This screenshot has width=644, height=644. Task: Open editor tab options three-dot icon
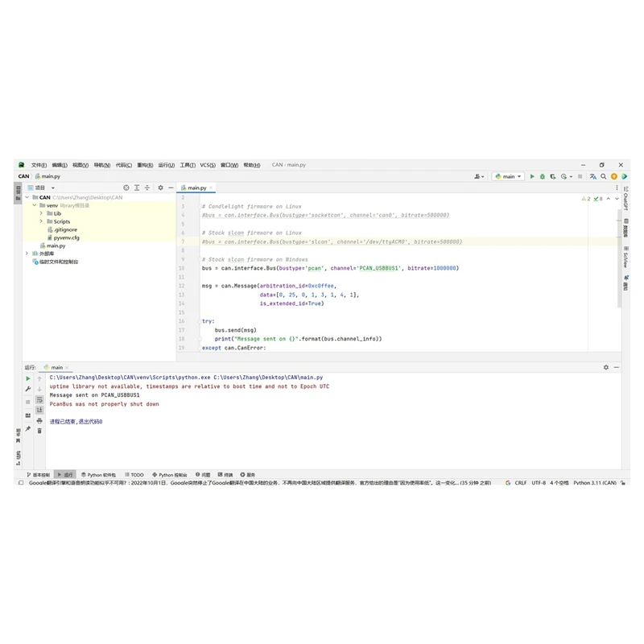click(617, 188)
